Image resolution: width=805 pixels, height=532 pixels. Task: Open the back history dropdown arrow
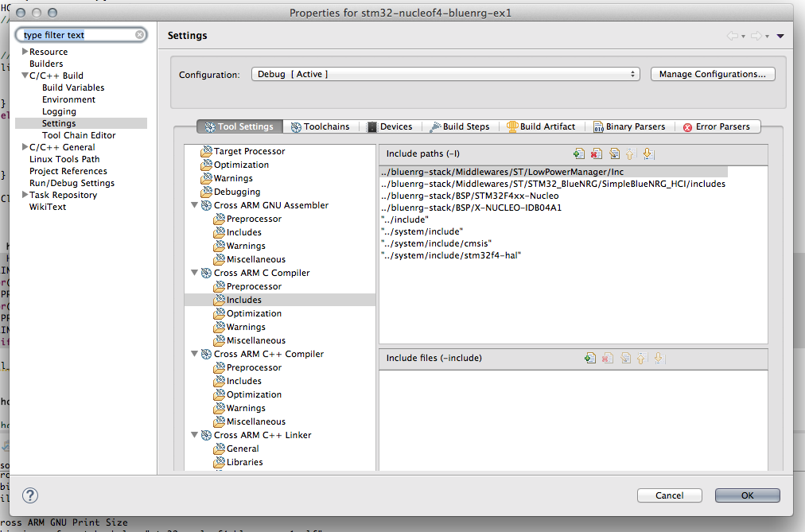[743, 37]
